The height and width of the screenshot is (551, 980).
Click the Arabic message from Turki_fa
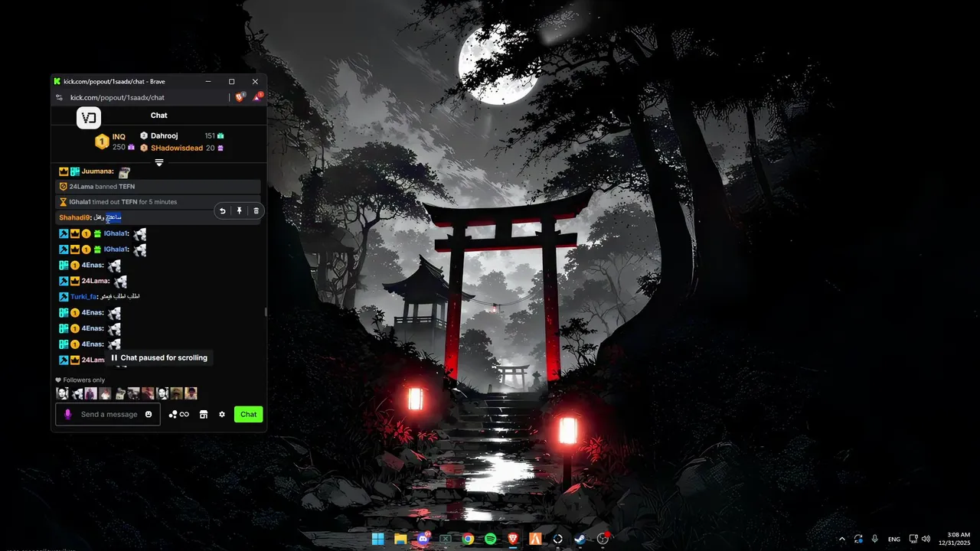point(121,296)
